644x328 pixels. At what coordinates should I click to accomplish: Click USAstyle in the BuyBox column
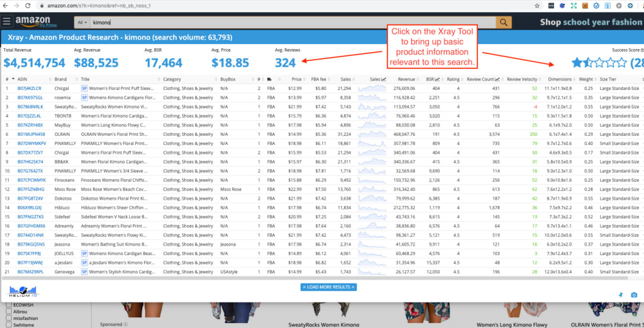229,271
